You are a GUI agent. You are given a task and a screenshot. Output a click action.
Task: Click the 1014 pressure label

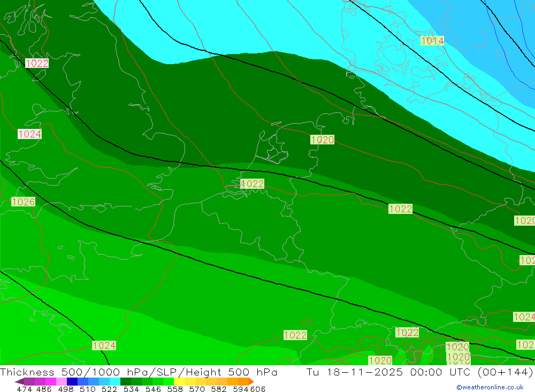432,41
